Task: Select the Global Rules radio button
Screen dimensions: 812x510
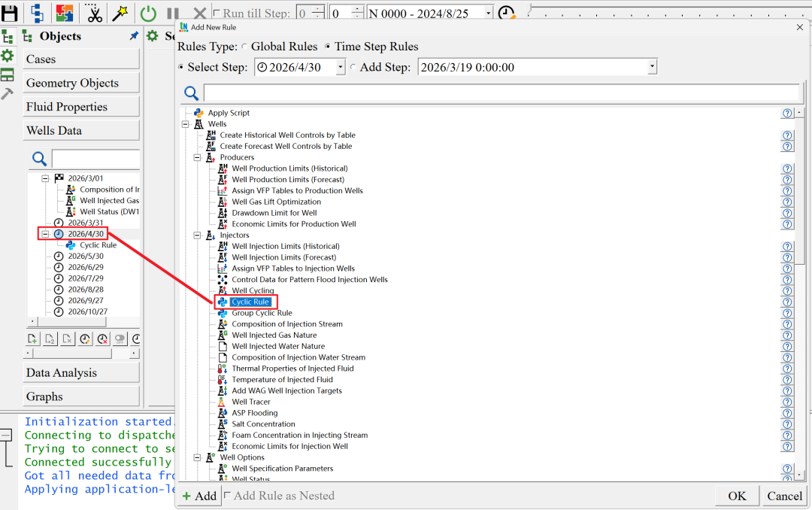Action: pos(244,47)
